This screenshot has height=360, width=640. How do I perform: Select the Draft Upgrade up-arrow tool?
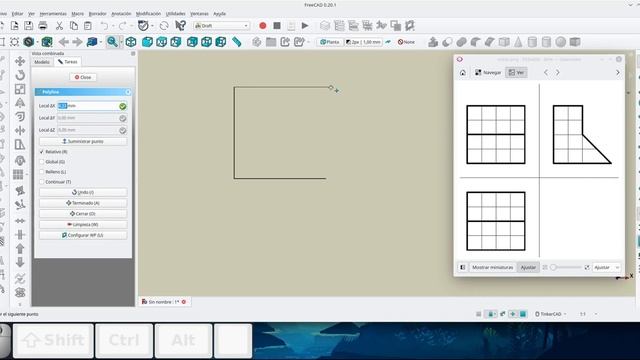click(20, 248)
